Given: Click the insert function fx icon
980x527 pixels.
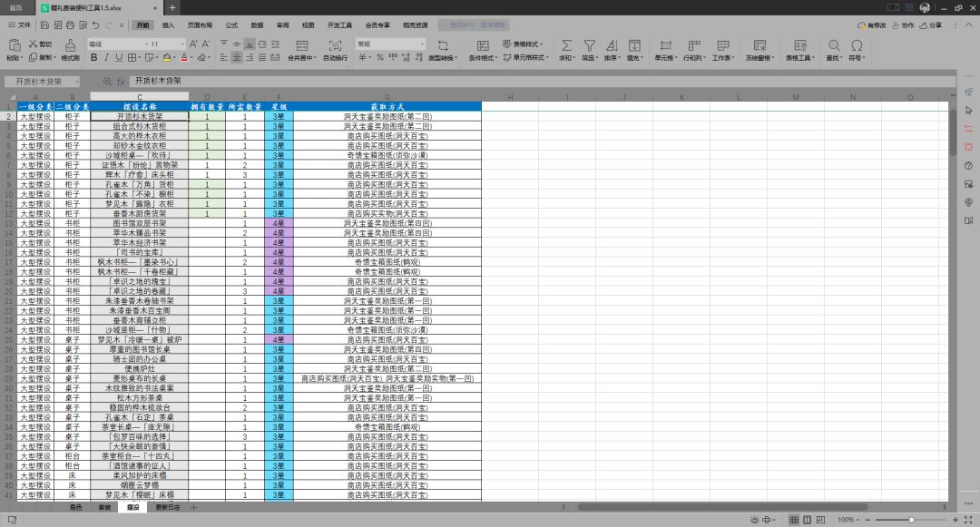Looking at the screenshot, I should point(121,81).
